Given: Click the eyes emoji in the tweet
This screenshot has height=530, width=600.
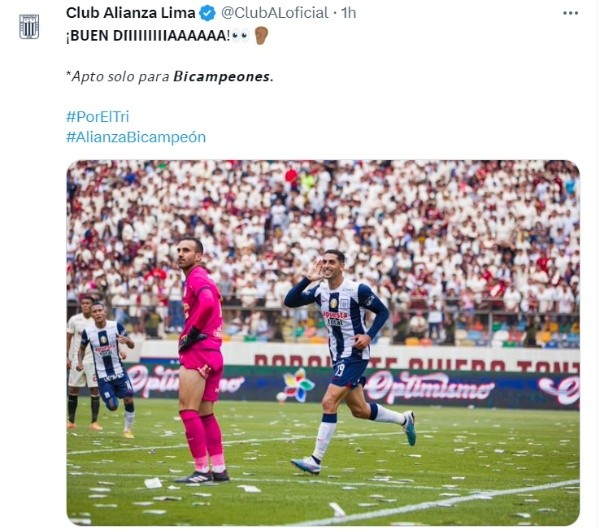Looking at the screenshot, I should tap(241, 36).
